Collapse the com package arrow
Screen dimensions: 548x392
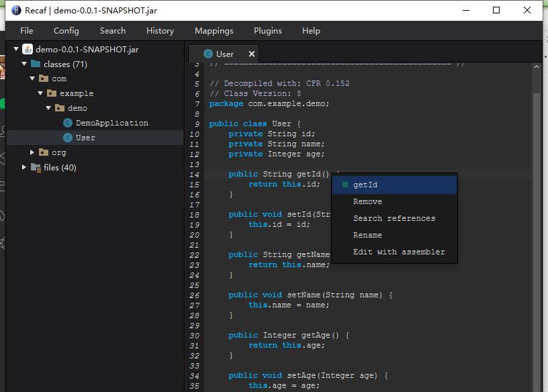pos(32,79)
